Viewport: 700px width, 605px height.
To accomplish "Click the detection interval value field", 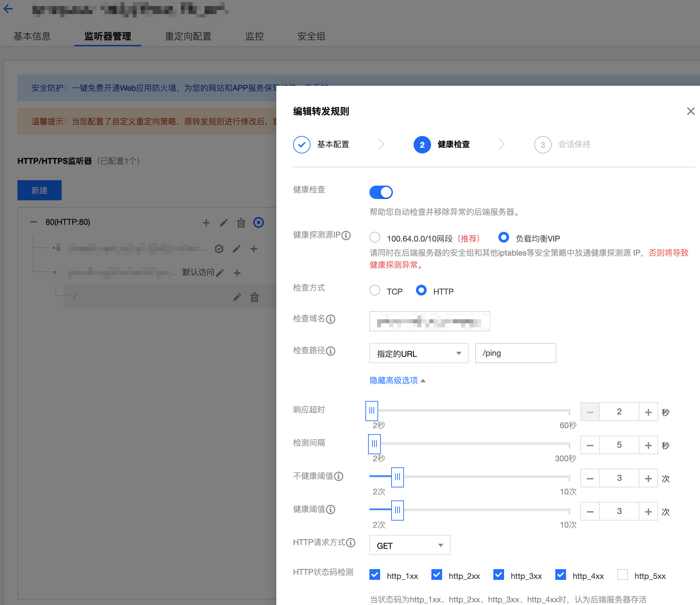I will tap(619, 445).
